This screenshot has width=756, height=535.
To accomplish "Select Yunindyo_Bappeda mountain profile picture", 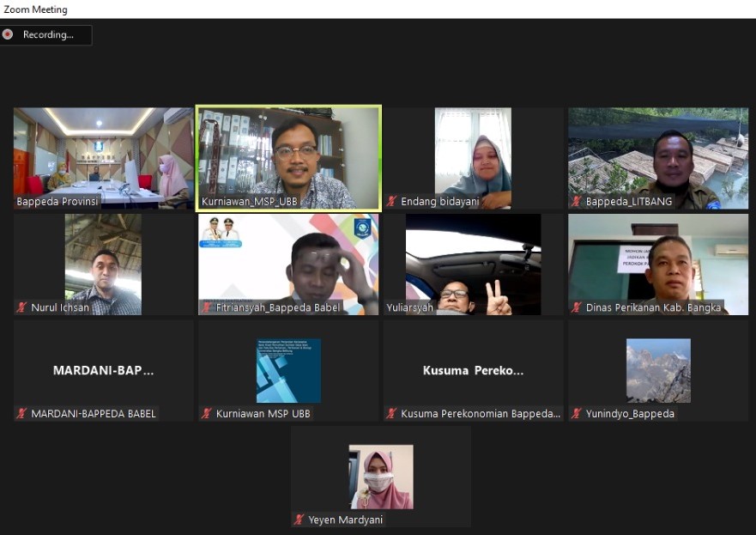I will tap(658, 370).
